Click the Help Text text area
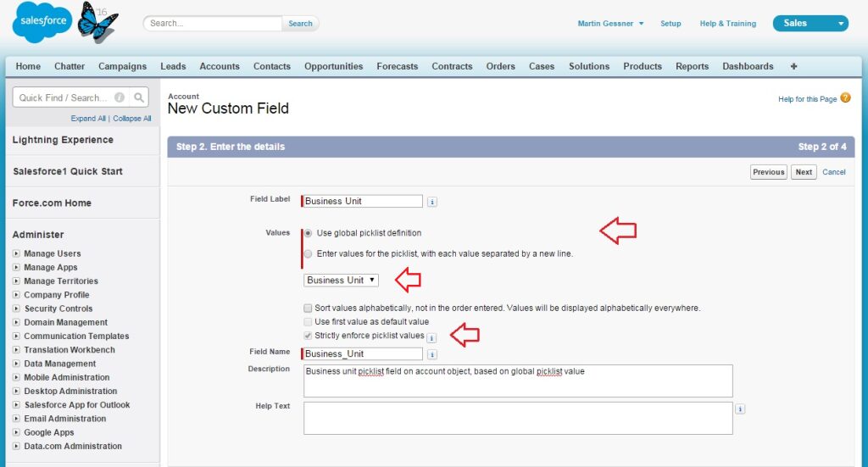The height and width of the screenshot is (467, 868). pyautogui.click(x=518, y=419)
